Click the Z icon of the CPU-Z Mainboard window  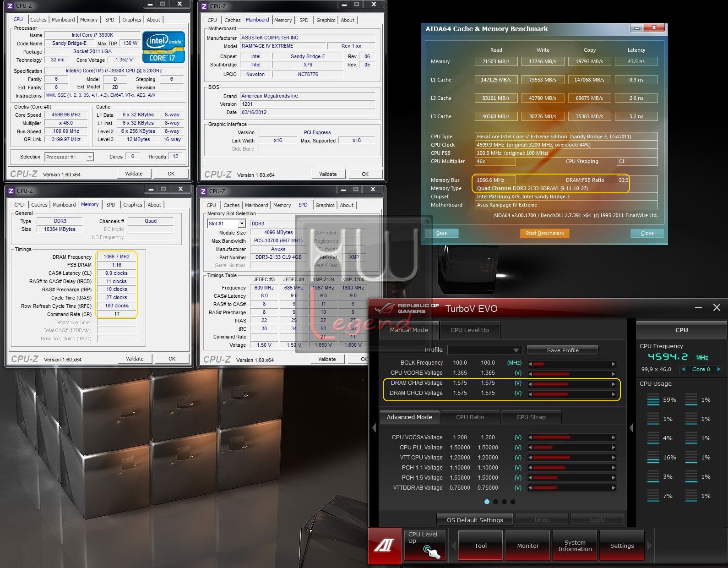204,6
